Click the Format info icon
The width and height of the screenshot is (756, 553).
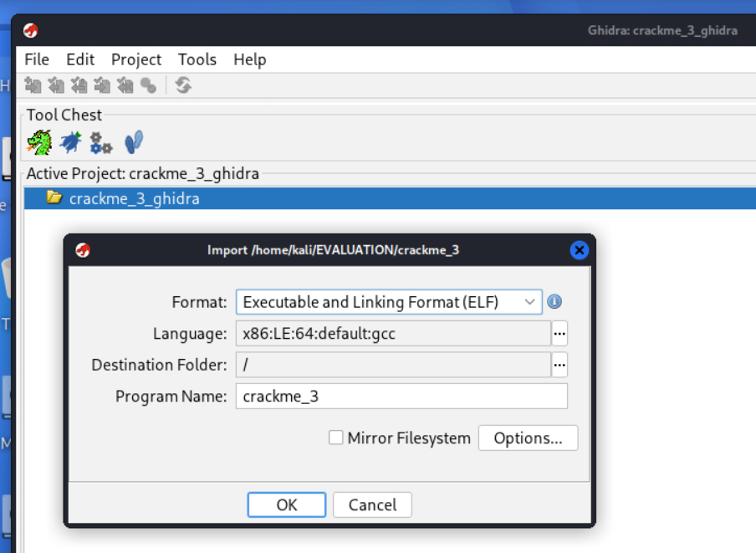coord(554,302)
